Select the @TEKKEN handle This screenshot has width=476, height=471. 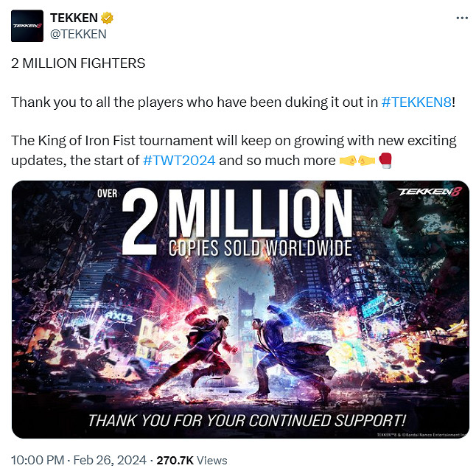(x=78, y=34)
